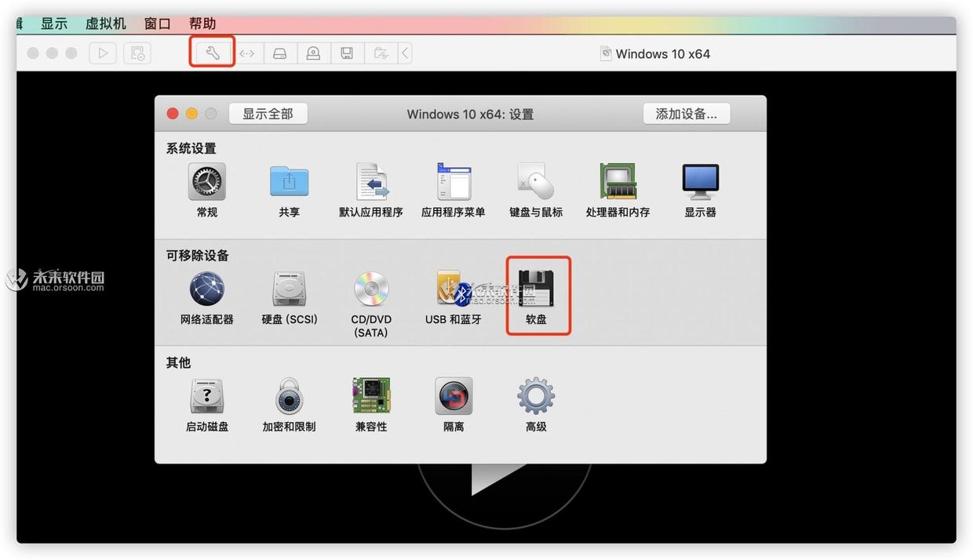Image resolution: width=973 pixels, height=560 pixels.
Task: Click the Windows 10 x64 title document icon
Action: coord(606,53)
